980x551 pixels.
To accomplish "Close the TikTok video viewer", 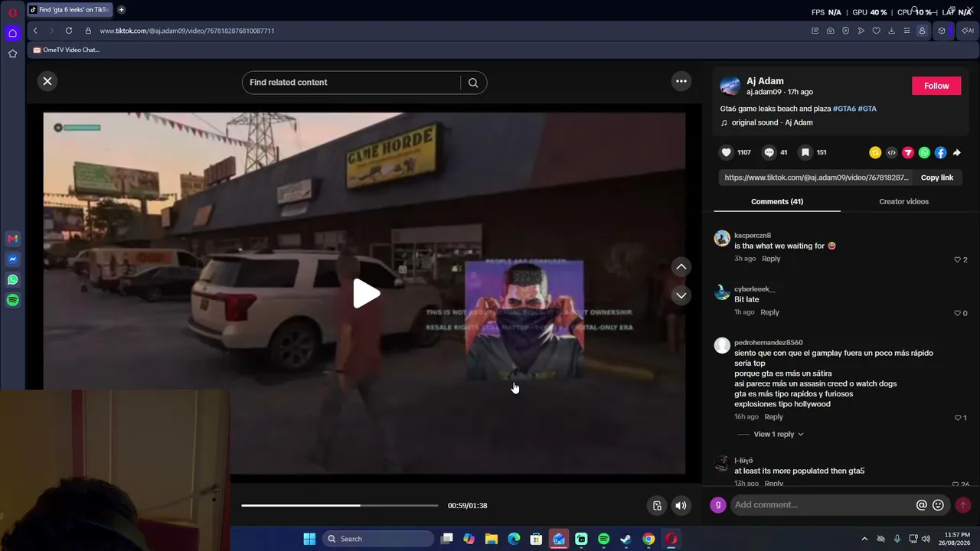I will tap(47, 81).
